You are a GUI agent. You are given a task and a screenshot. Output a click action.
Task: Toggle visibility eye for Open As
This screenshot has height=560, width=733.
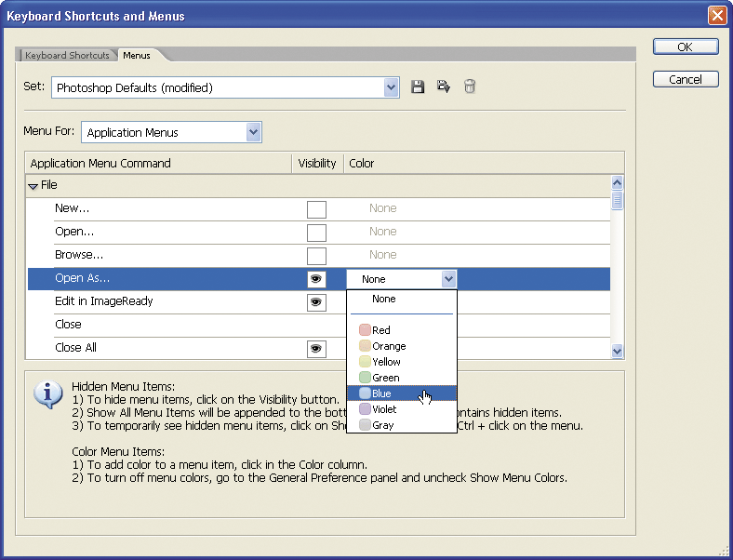coord(316,278)
